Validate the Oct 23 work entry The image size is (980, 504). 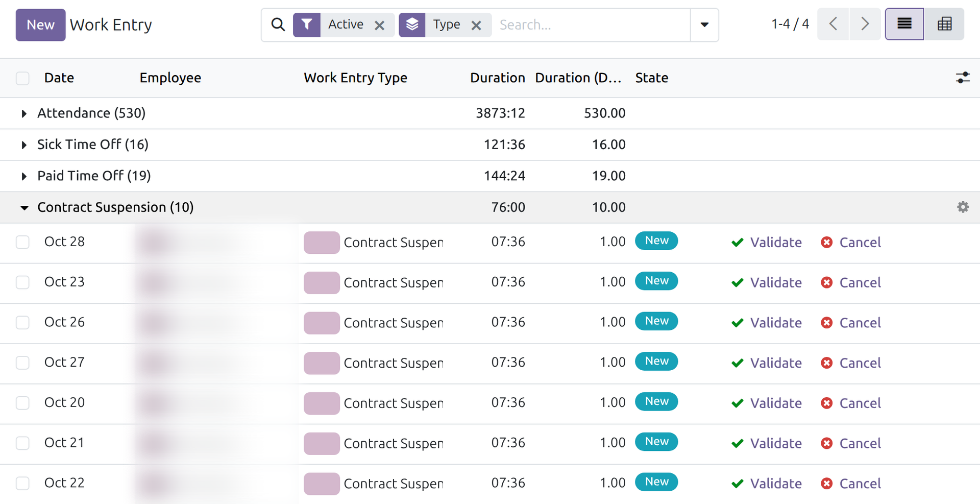[x=766, y=282]
